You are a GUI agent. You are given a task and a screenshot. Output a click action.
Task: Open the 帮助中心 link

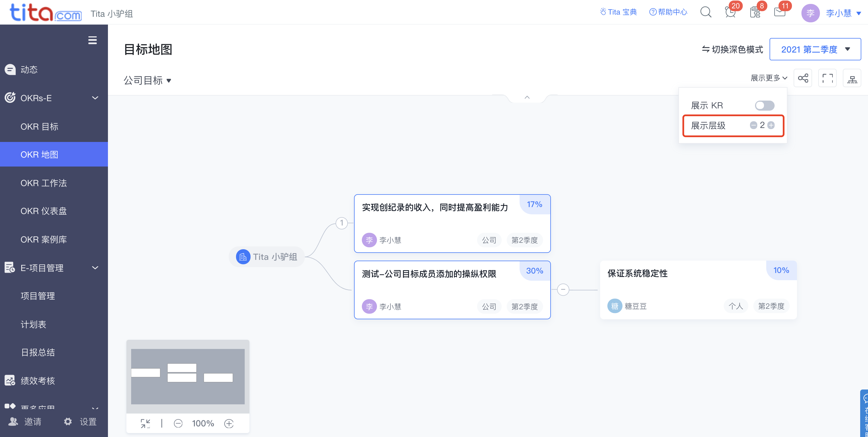pyautogui.click(x=668, y=12)
